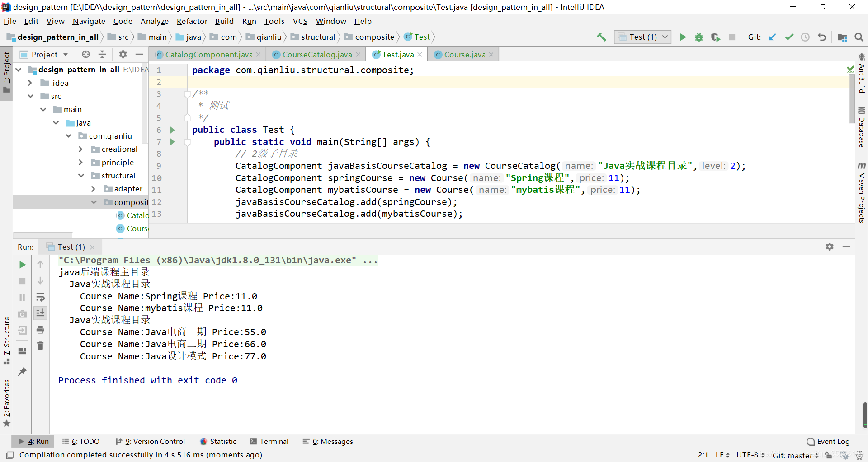Screen dimensions: 868x462
Task: Update project from Git arrow icon
Action: coord(772,37)
